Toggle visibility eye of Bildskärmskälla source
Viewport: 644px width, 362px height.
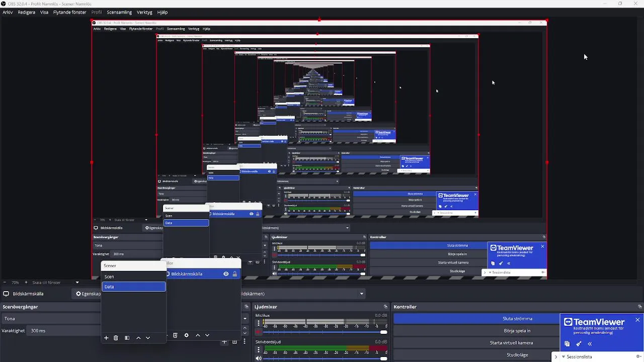click(226, 274)
